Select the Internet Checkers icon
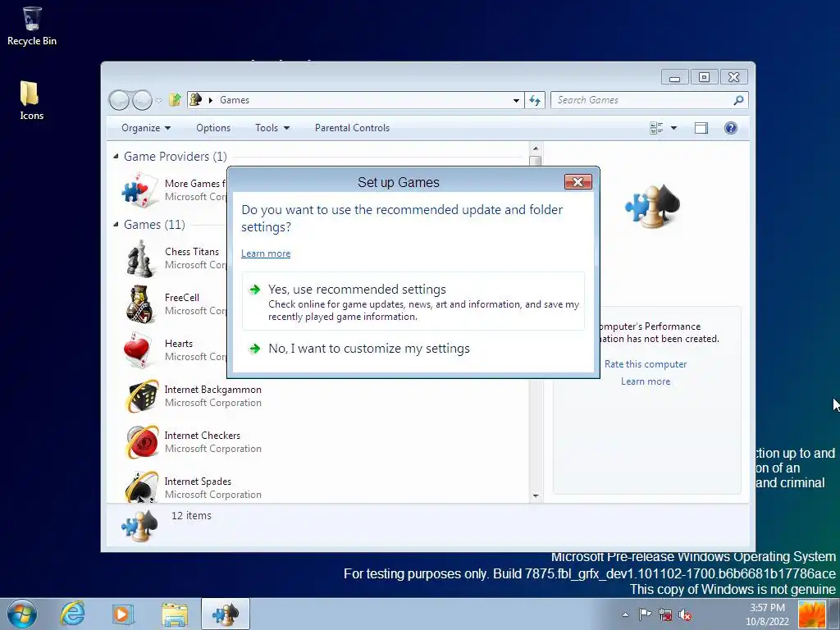 142,442
